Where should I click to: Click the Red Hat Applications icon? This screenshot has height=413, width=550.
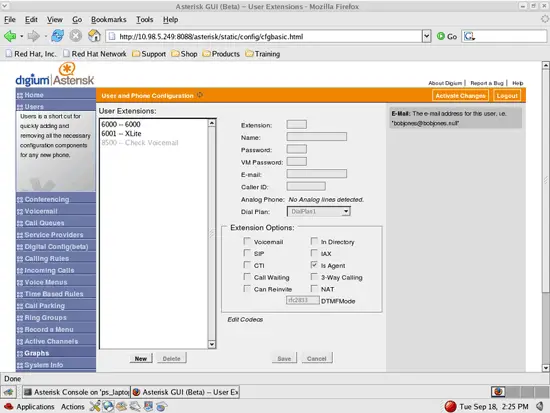click(8, 407)
